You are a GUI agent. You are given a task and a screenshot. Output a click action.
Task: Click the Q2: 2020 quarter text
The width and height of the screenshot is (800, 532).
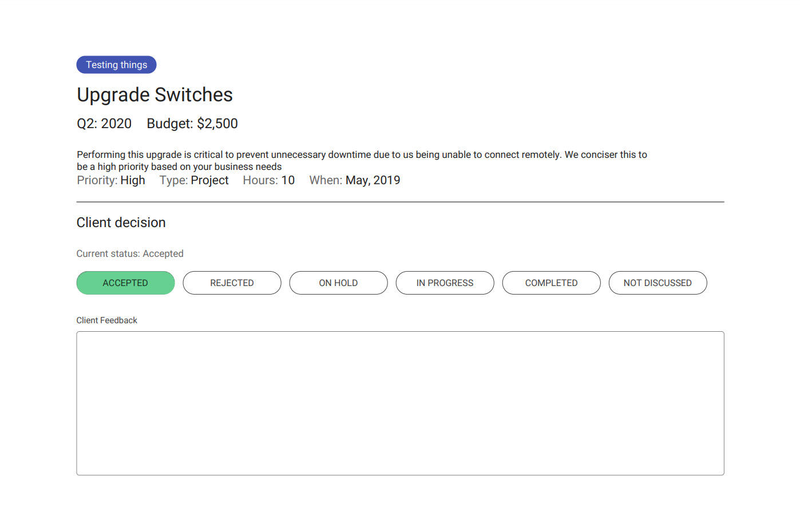tap(104, 124)
